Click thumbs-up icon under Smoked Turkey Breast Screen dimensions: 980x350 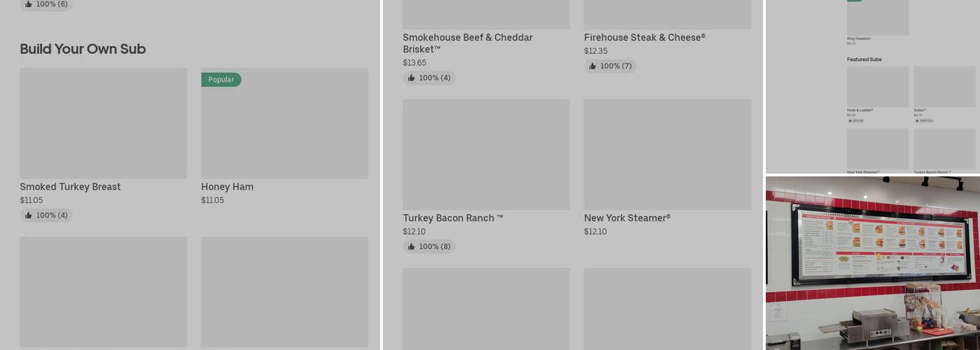click(x=29, y=216)
